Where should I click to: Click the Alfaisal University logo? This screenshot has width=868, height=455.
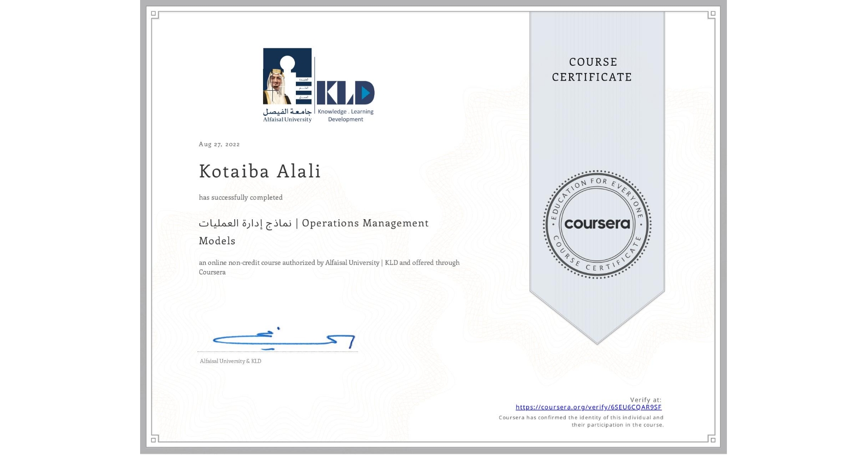coord(287,83)
